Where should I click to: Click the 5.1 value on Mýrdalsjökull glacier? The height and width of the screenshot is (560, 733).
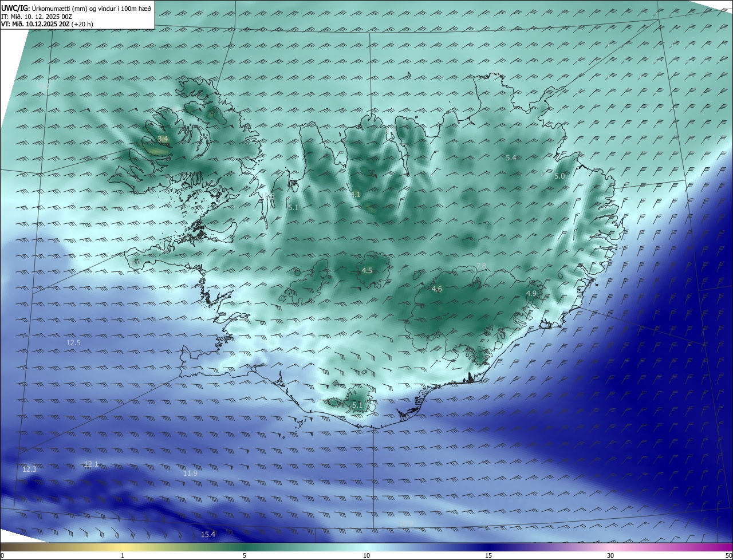[357, 405]
